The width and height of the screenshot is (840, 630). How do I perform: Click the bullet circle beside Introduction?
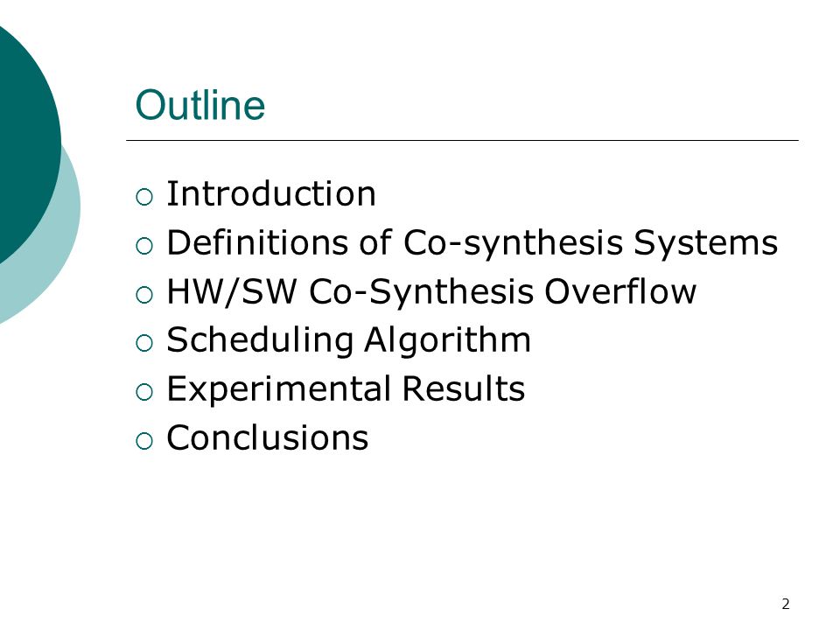[144, 197]
